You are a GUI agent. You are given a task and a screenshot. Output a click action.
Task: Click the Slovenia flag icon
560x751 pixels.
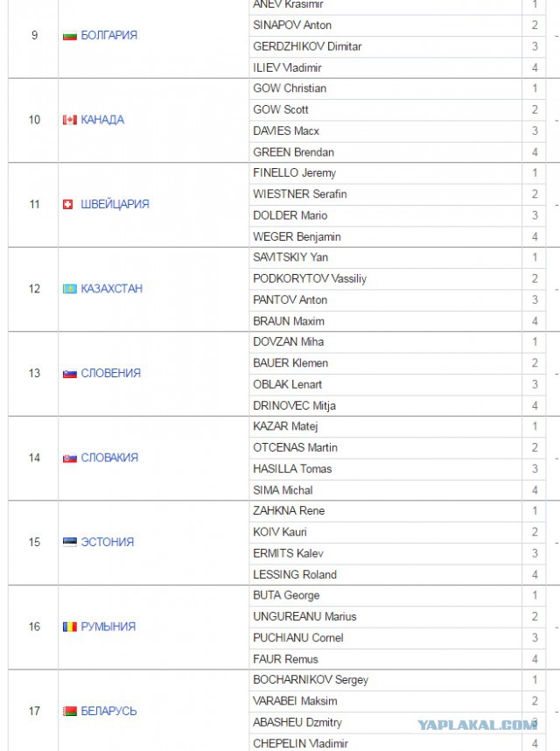(x=70, y=374)
